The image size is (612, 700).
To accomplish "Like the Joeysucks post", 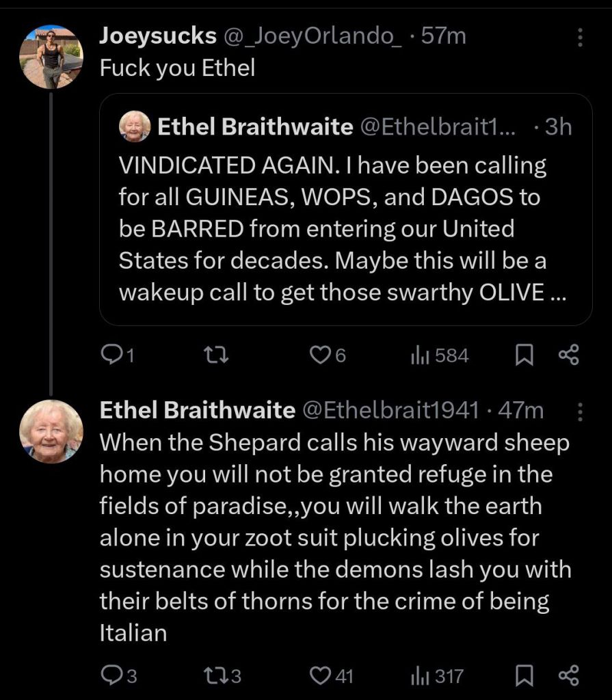I will click(x=320, y=354).
